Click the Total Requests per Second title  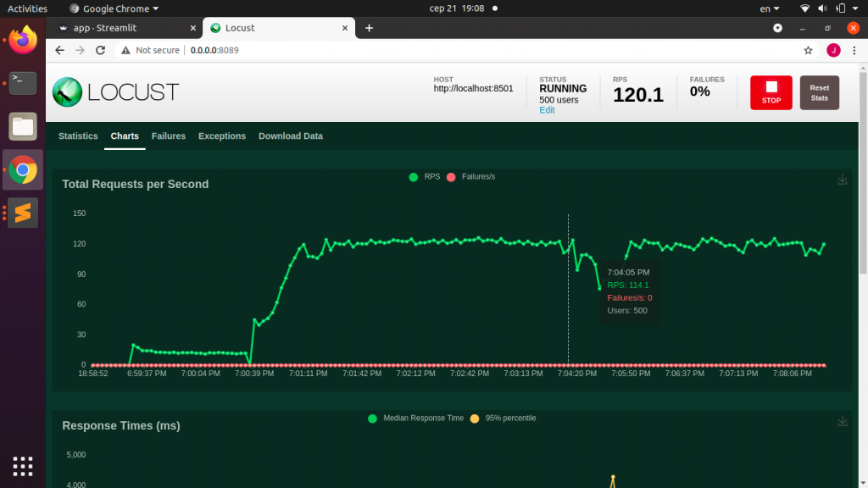coord(135,184)
